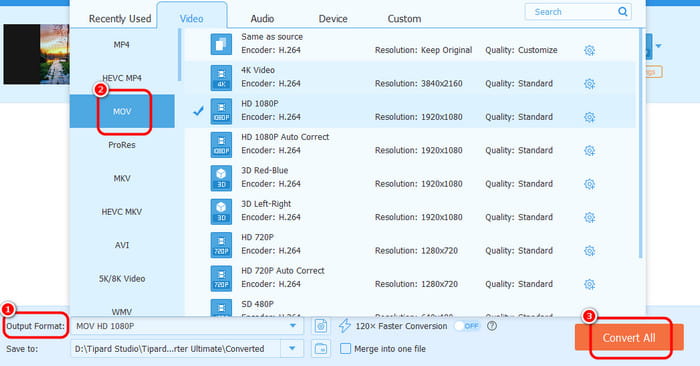Click the SD 480P preset icon
Viewport: 700px width, 366px height.
click(221, 308)
